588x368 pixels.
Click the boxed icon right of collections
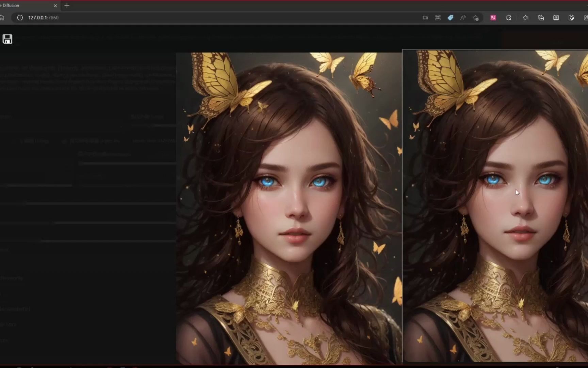pyautogui.click(x=556, y=17)
